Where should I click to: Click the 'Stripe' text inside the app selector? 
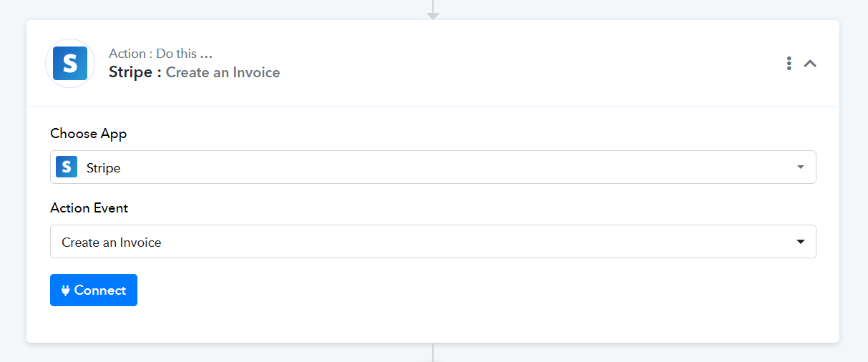click(x=104, y=168)
